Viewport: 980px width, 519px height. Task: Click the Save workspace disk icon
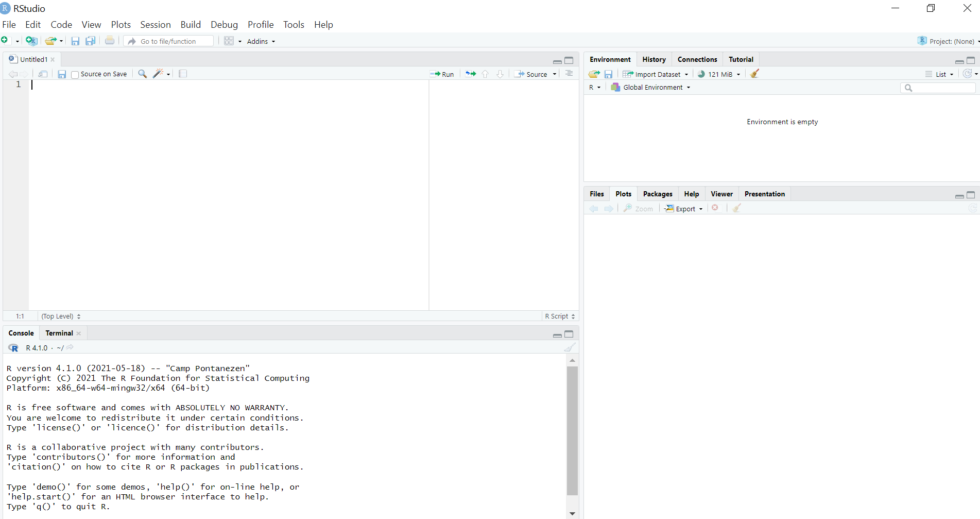[608, 74]
